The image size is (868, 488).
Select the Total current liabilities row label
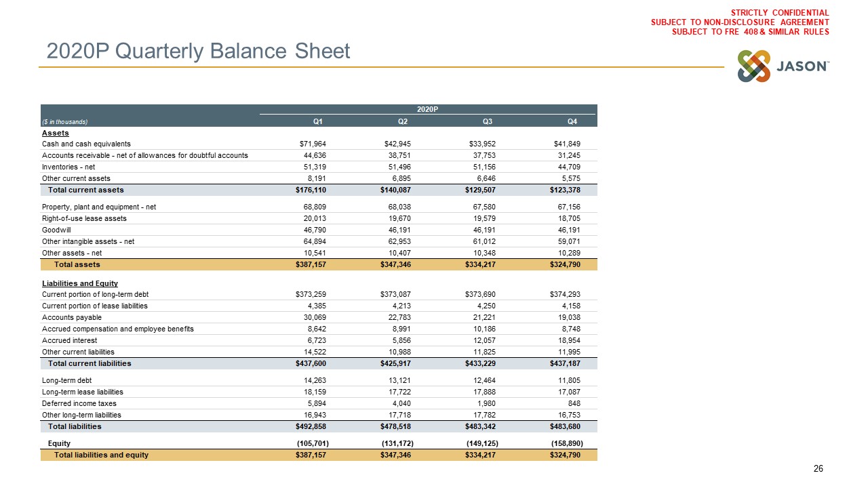tap(90, 363)
